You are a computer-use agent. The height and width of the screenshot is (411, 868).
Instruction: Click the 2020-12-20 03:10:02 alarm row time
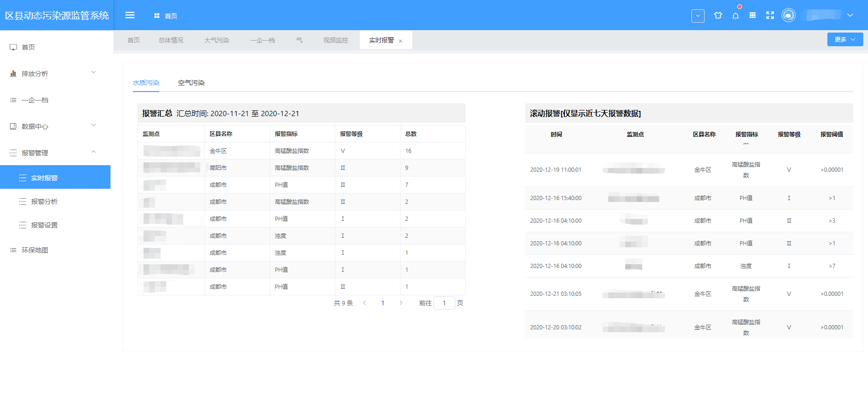click(x=556, y=327)
